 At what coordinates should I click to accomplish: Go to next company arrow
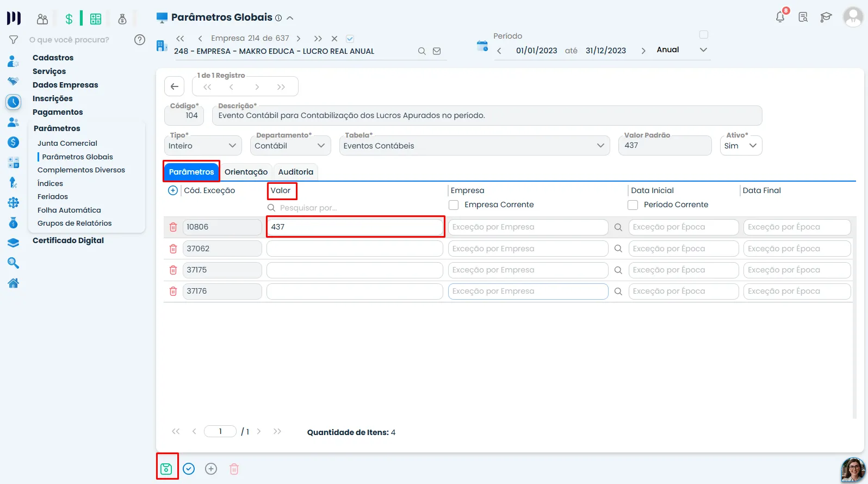[299, 39]
